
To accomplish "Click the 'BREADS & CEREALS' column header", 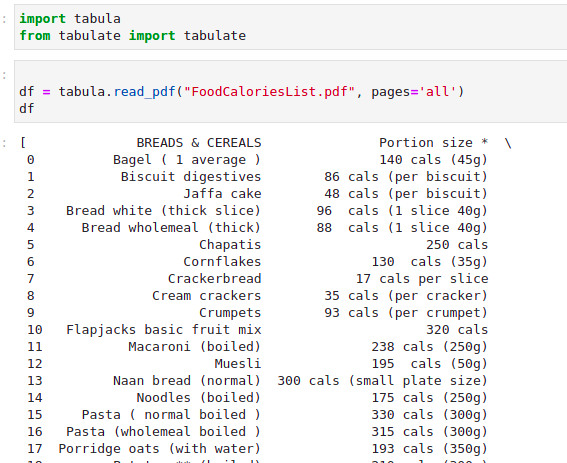I will pyautogui.click(x=199, y=143).
